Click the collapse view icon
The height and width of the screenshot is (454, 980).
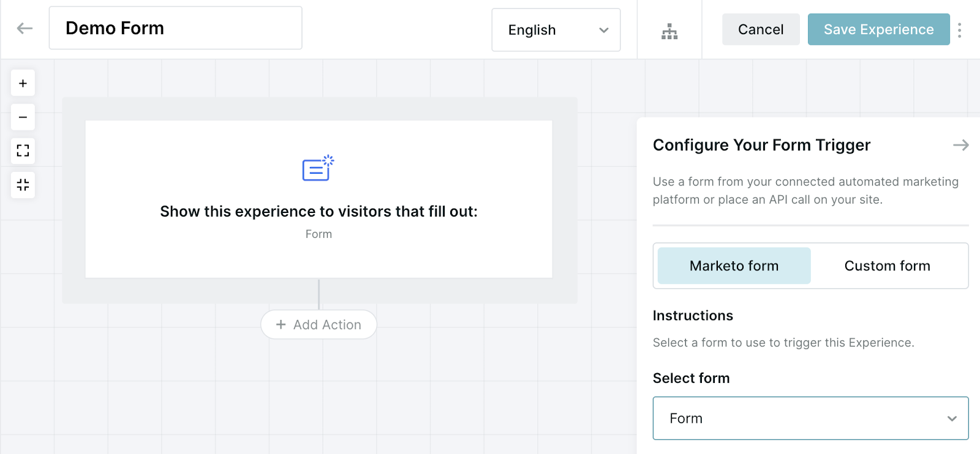tap(23, 185)
